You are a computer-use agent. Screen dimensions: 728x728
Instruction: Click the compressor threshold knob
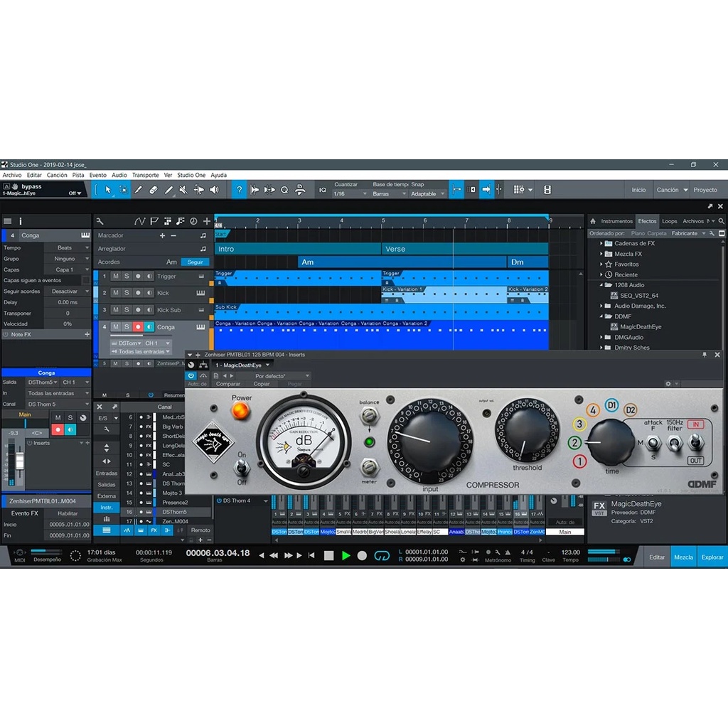527,432
